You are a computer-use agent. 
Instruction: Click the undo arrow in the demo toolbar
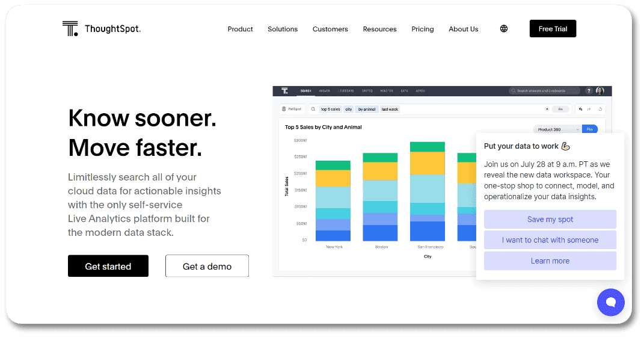point(580,110)
